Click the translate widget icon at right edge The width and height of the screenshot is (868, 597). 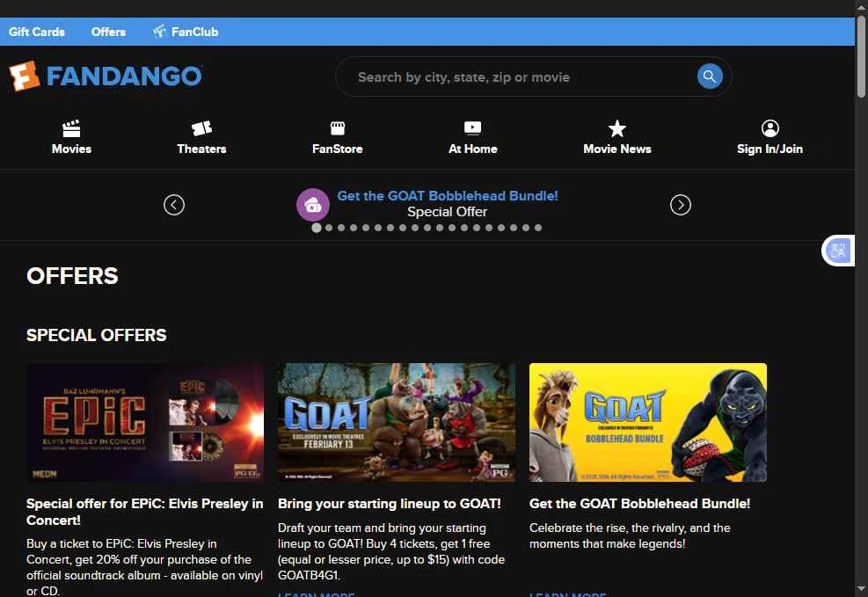838,251
